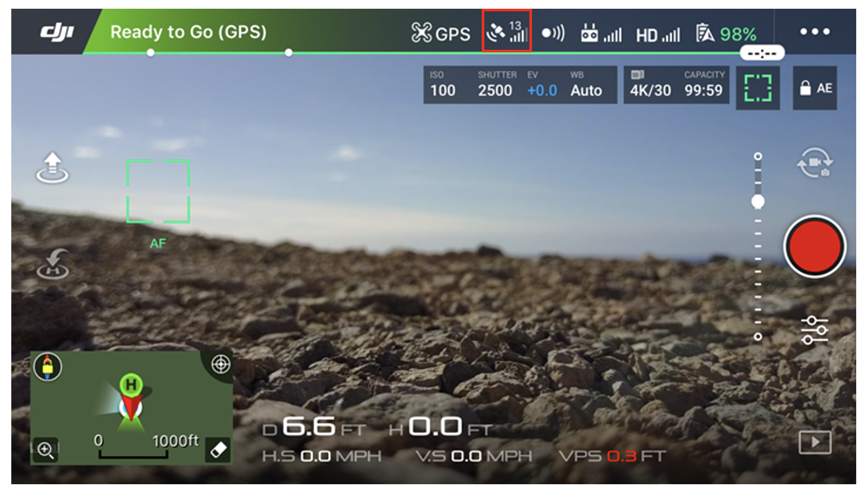Open the three-dot general settings menu
This screenshot has height=495, width=868.
(x=815, y=32)
